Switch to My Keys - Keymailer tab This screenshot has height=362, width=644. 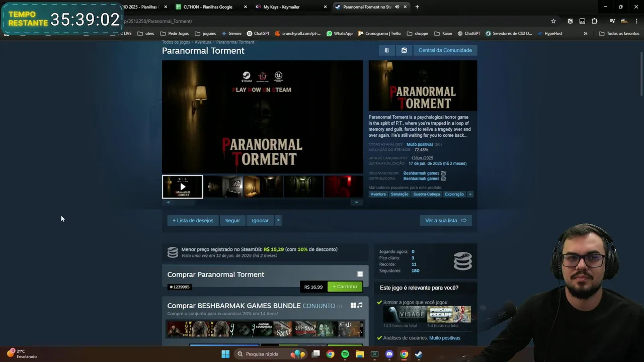(281, 7)
